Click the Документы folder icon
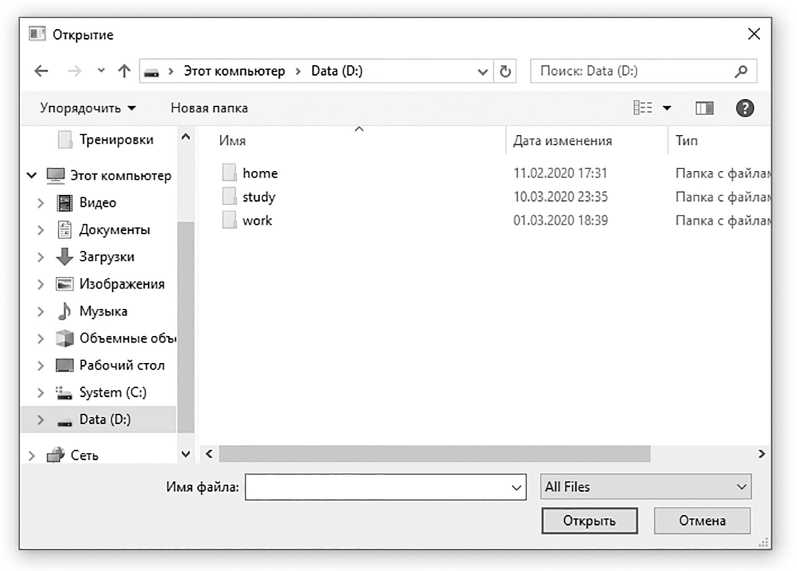The width and height of the screenshot is (797, 571). [65, 230]
